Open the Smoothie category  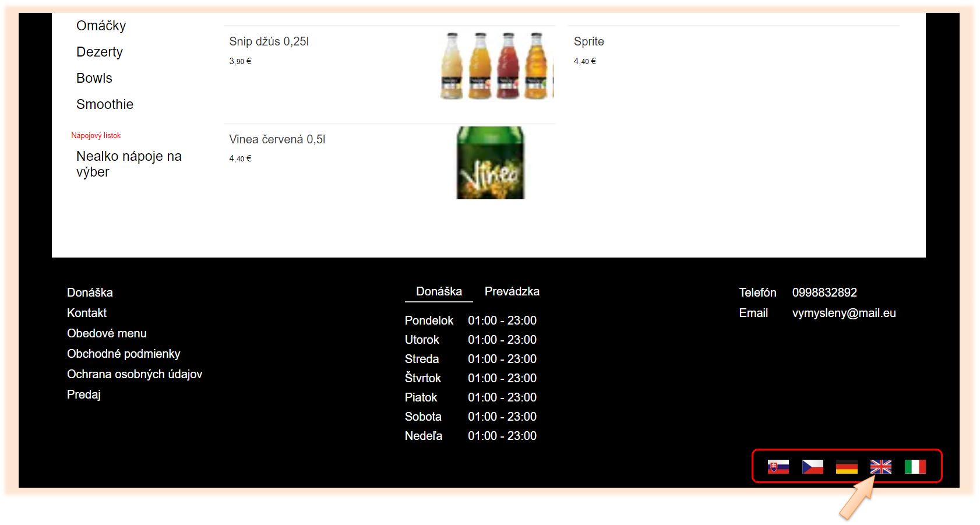pyautogui.click(x=105, y=104)
